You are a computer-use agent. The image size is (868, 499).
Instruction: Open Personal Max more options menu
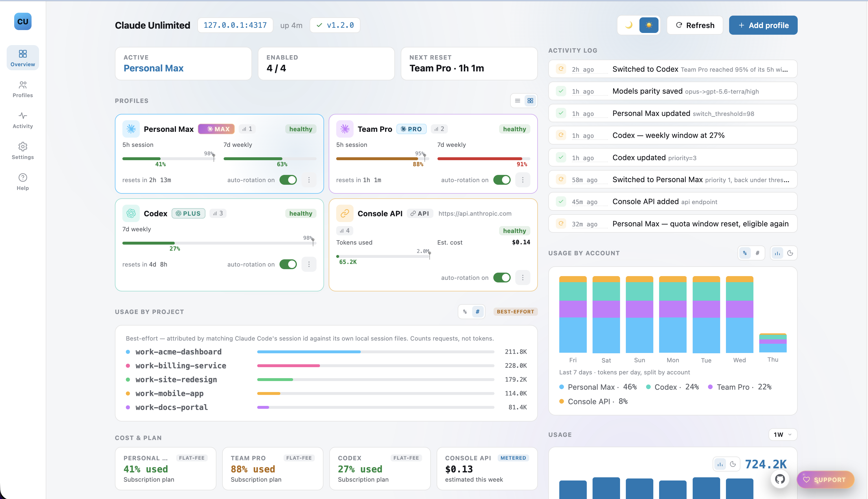309,180
